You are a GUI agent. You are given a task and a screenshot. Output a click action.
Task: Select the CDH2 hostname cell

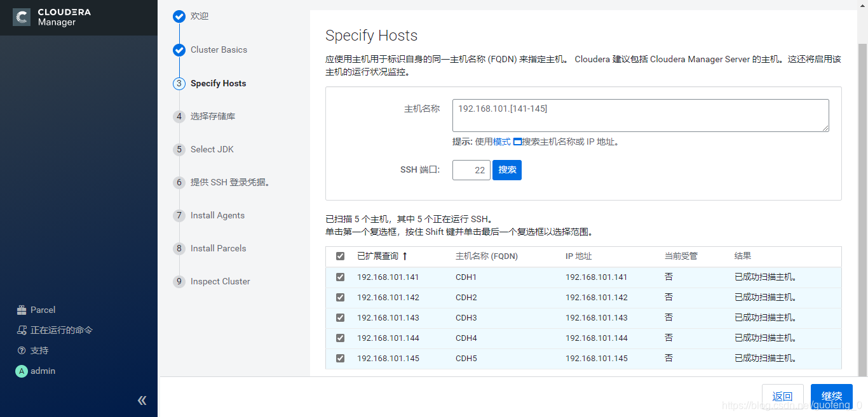466,297
